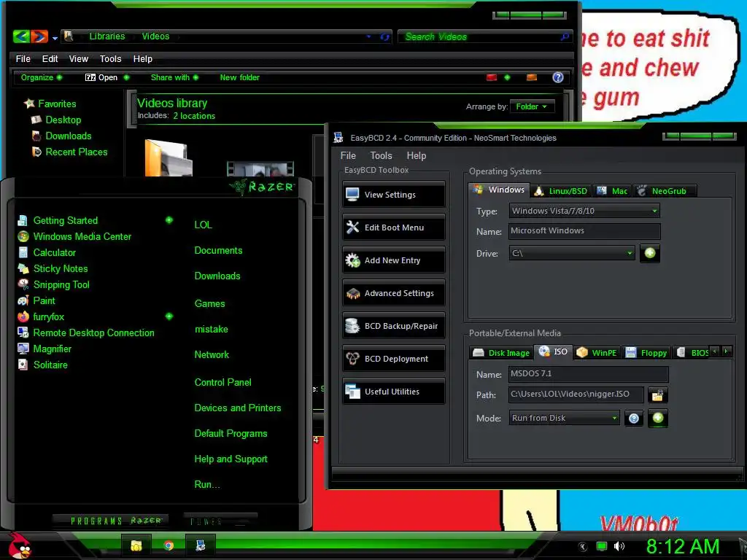This screenshot has width=747, height=560.
Task: Select Recent Places under Favorites
Action: 69,152
